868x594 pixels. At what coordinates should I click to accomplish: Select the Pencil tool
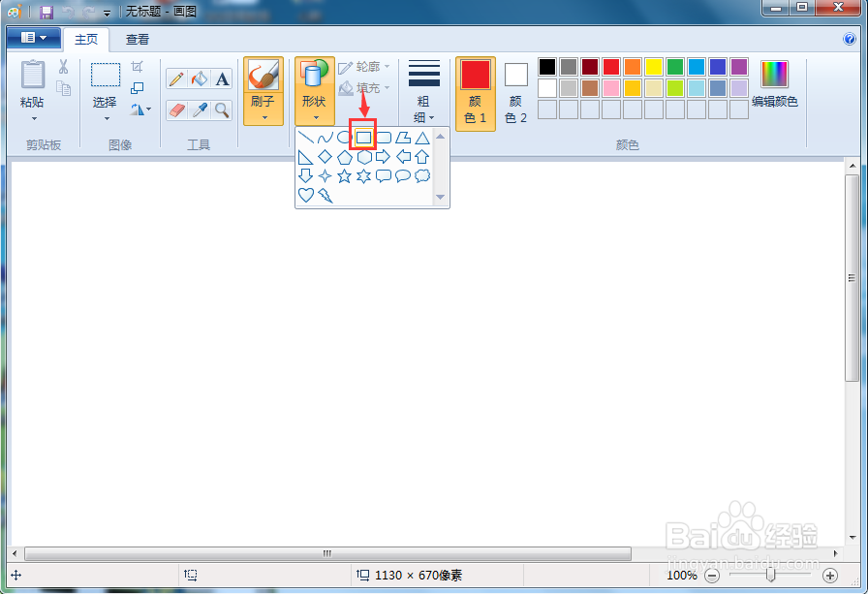point(176,79)
